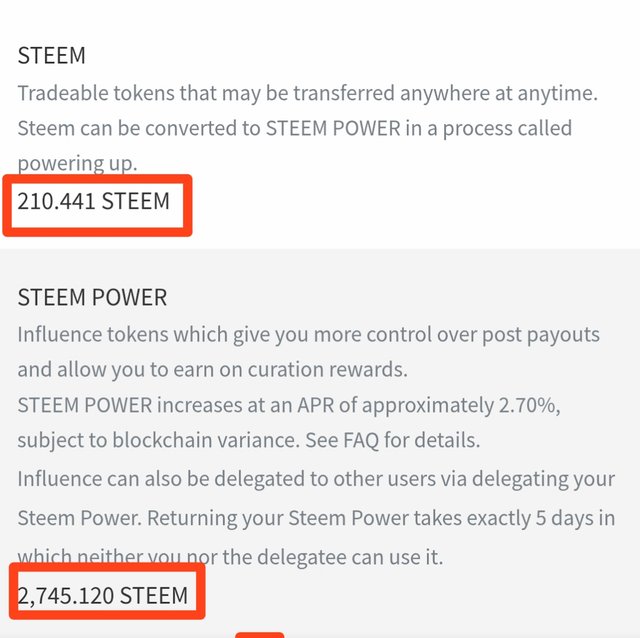
Task: Open the 2,745.120 STEEM power balance menu
Action: coord(103,596)
